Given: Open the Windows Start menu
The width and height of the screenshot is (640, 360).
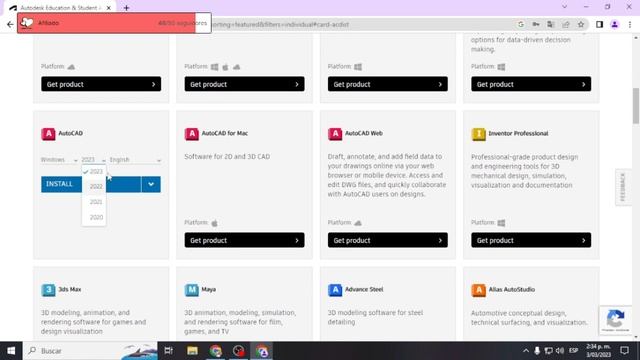Looking at the screenshot, I should pos(11,351).
